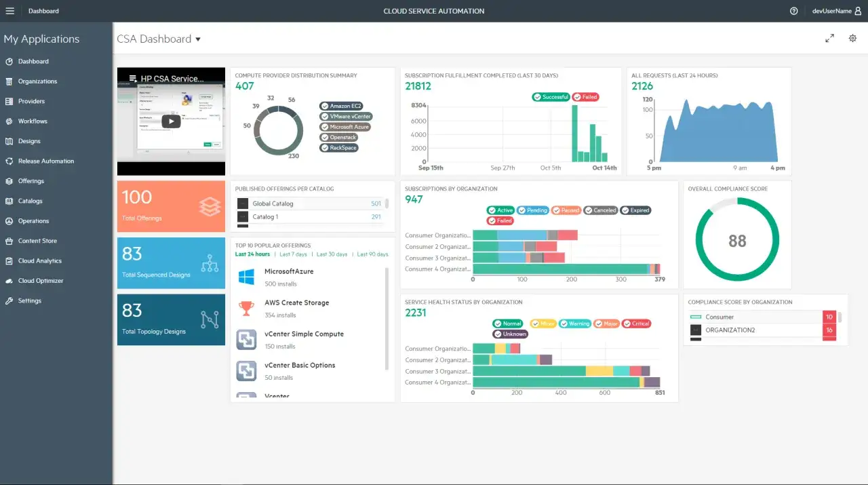Screen dimensions: 868x485
Task: Select the Last 30 days filter
Action: pos(332,254)
